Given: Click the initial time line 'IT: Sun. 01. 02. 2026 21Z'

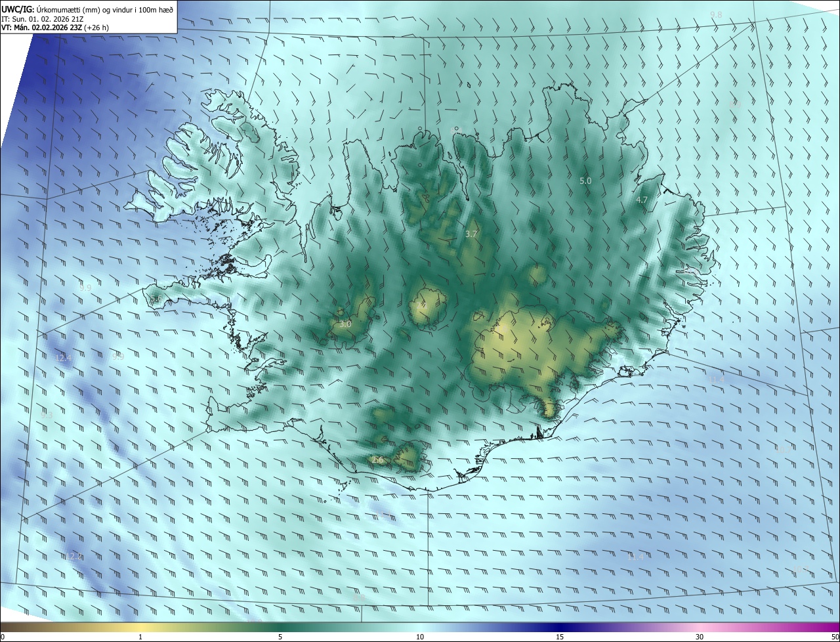Looking at the screenshot, I should pos(42,18).
